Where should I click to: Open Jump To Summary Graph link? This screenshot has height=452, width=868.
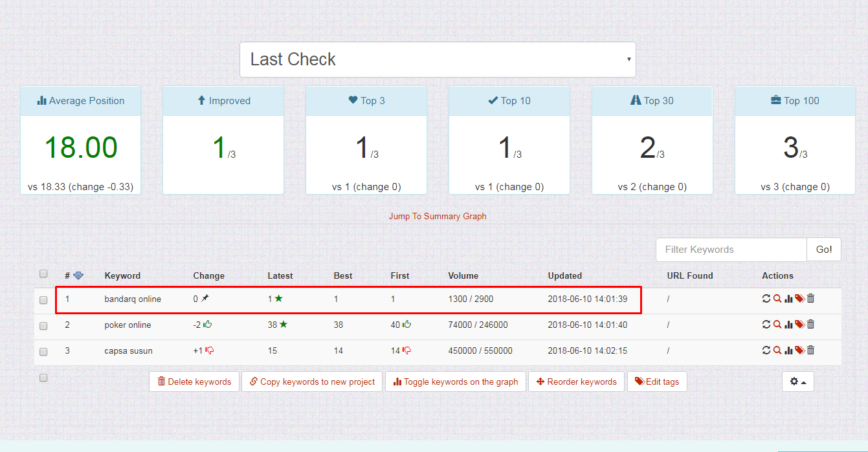438,216
